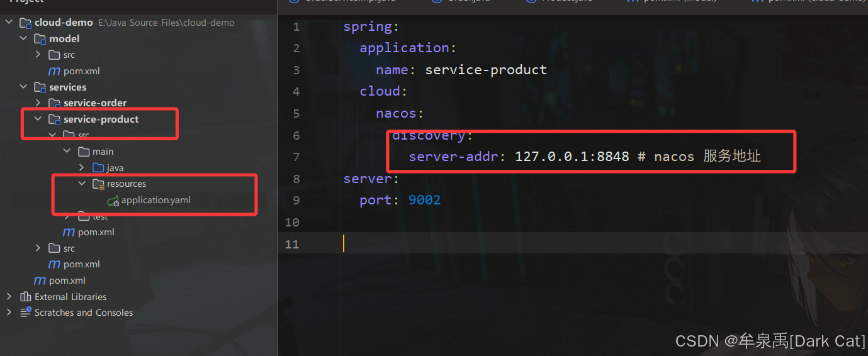Click the 'discovery:' key in the editor
This screenshot has width=868, height=356.
pos(432,135)
